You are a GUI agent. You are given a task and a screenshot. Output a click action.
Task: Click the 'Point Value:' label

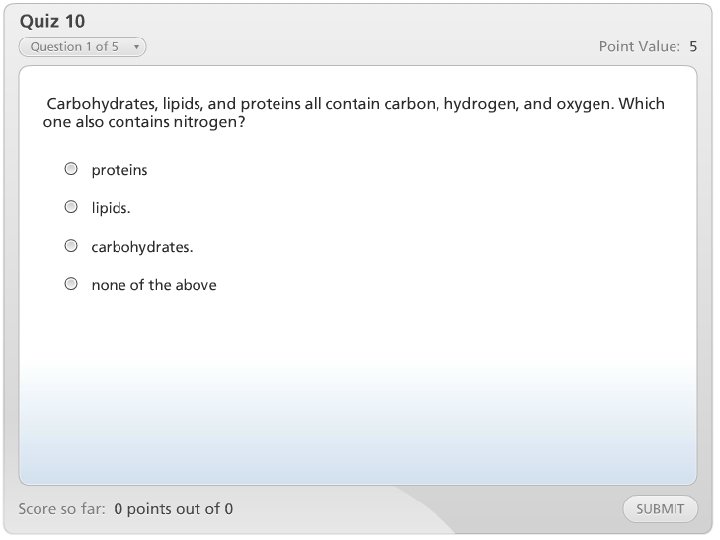coord(639,46)
